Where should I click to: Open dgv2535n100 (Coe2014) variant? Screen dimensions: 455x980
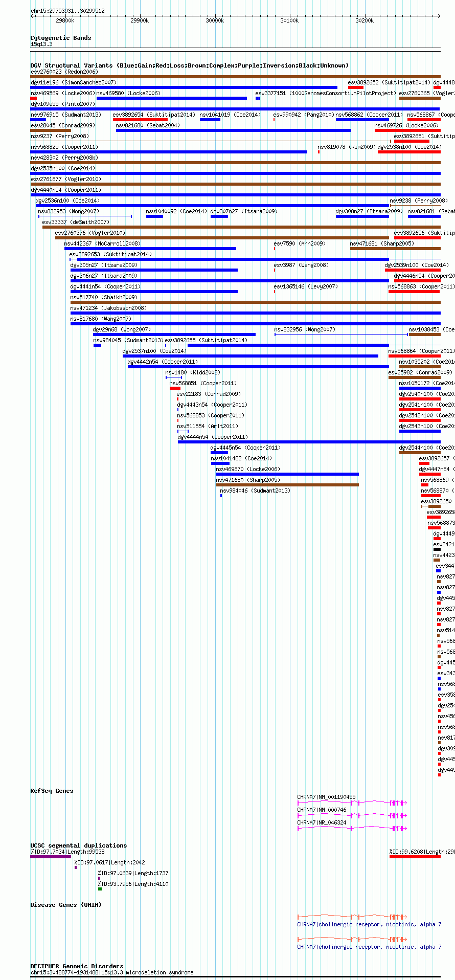(x=63, y=169)
